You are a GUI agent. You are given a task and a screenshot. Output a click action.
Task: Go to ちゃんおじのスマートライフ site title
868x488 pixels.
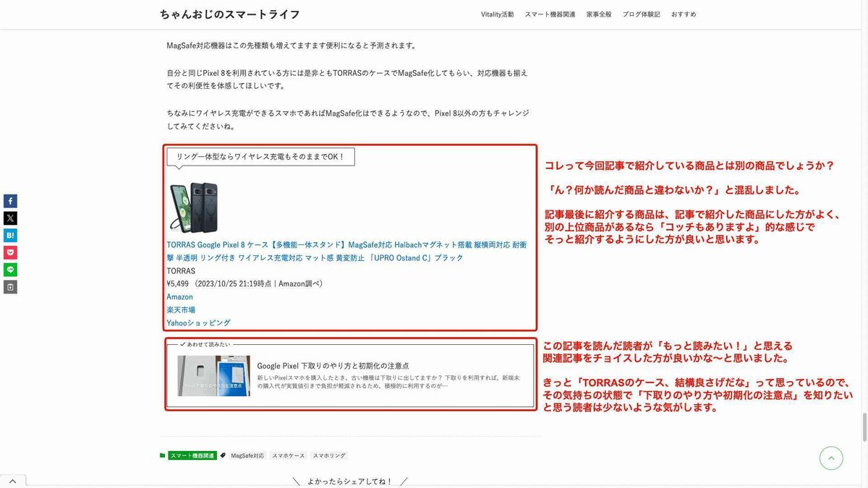coord(230,14)
